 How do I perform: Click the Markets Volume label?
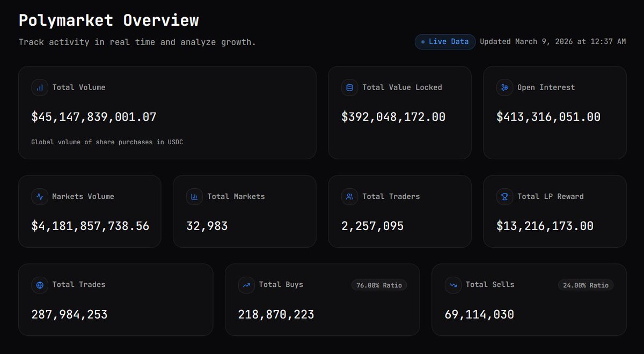(x=83, y=196)
